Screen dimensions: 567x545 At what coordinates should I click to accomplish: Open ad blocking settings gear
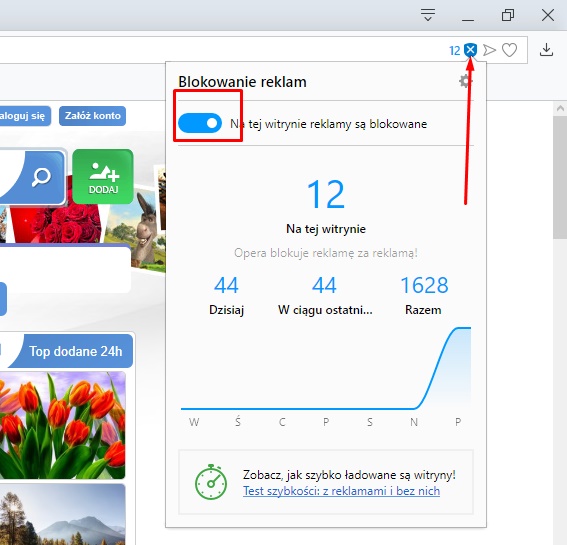click(466, 81)
